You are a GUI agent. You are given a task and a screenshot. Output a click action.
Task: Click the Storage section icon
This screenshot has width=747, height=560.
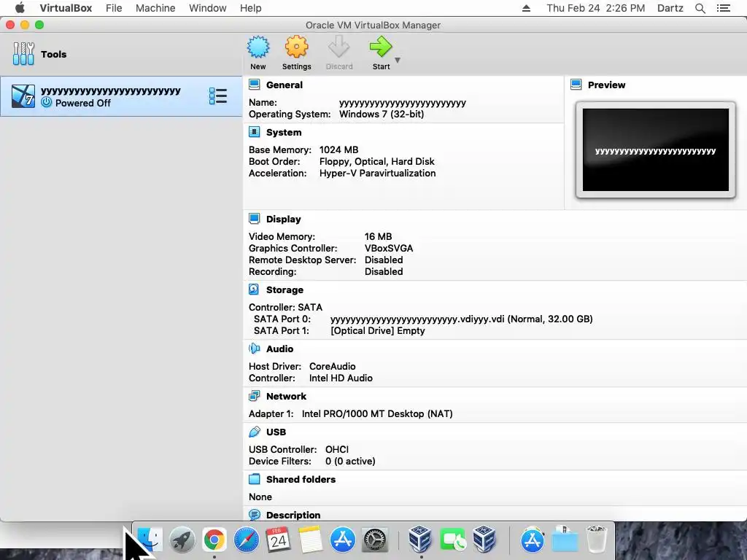(x=255, y=289)
